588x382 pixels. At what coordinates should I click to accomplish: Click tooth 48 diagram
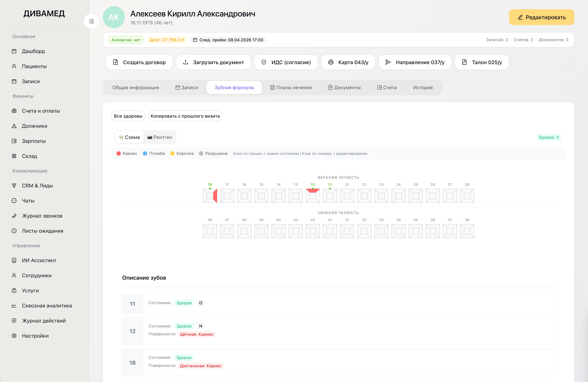point(210,231)
